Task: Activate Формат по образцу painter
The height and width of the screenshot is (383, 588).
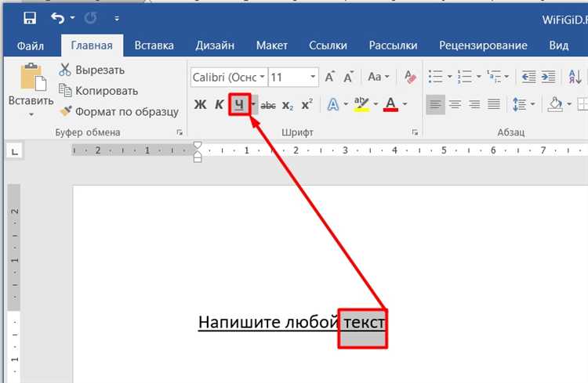Action: 119,112
